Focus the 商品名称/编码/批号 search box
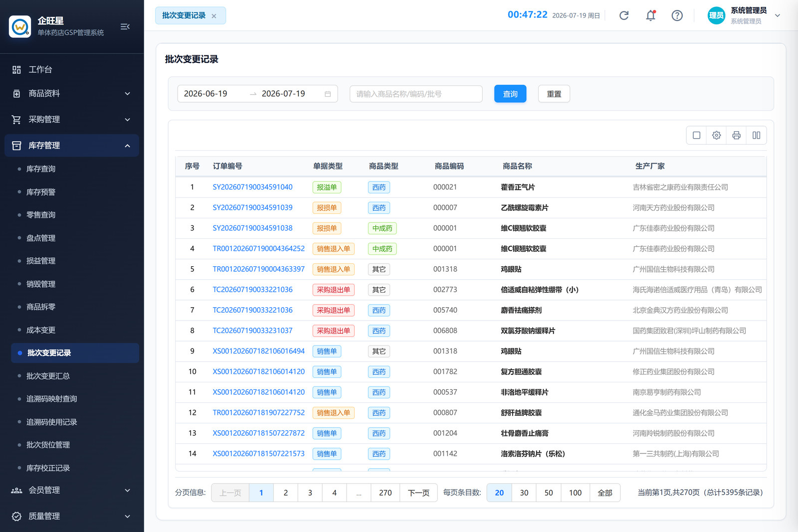798x532 pixels. 416,94
